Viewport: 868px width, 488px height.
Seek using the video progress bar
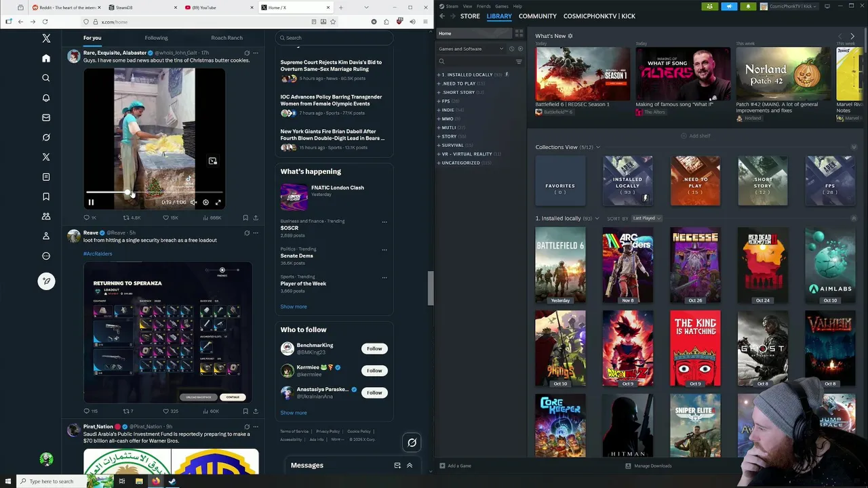pos(154,192)
